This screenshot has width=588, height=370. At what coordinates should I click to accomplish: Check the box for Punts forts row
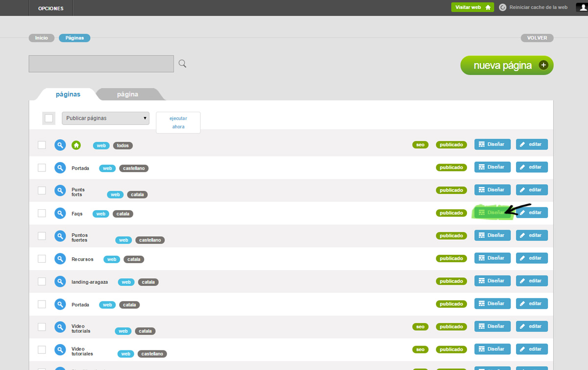[x=42, y=190]
